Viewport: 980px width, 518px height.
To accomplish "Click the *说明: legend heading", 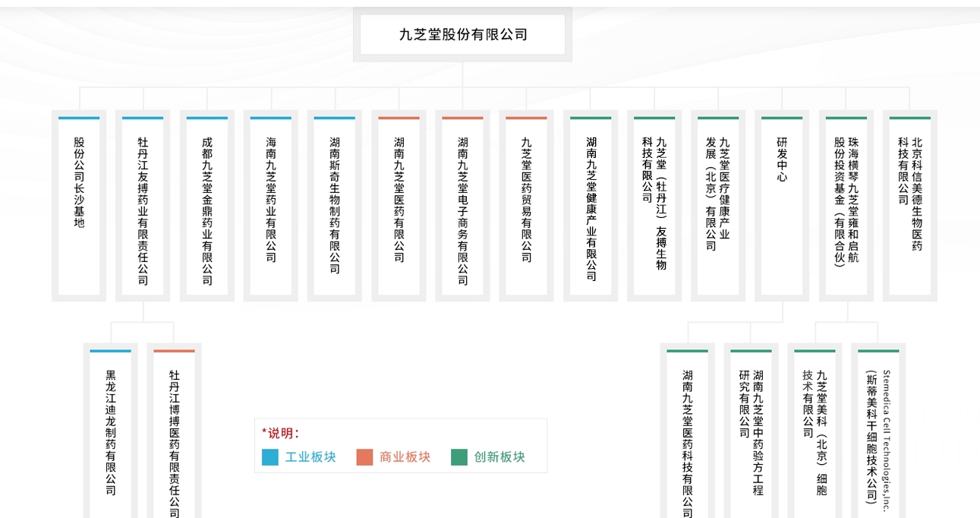I will 281,433.
